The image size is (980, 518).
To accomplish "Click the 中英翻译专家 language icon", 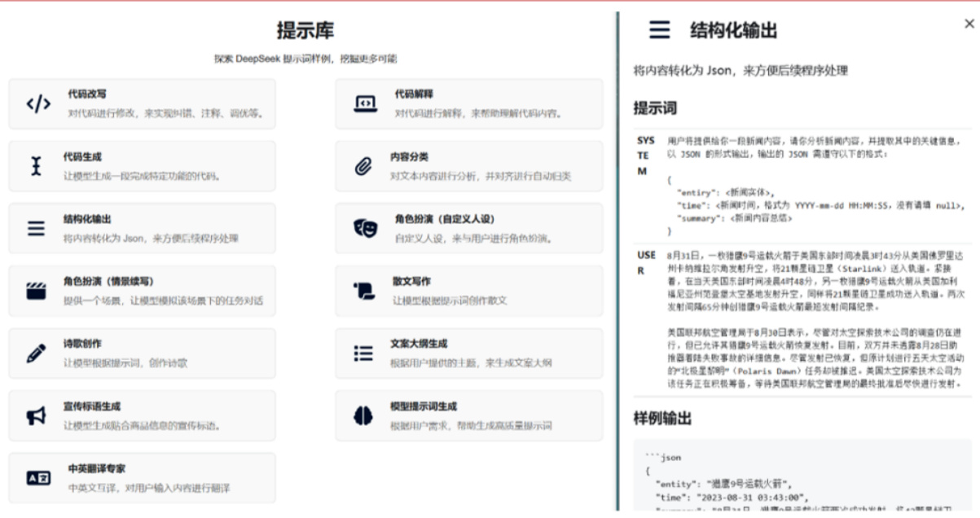I will pos(38,478).
